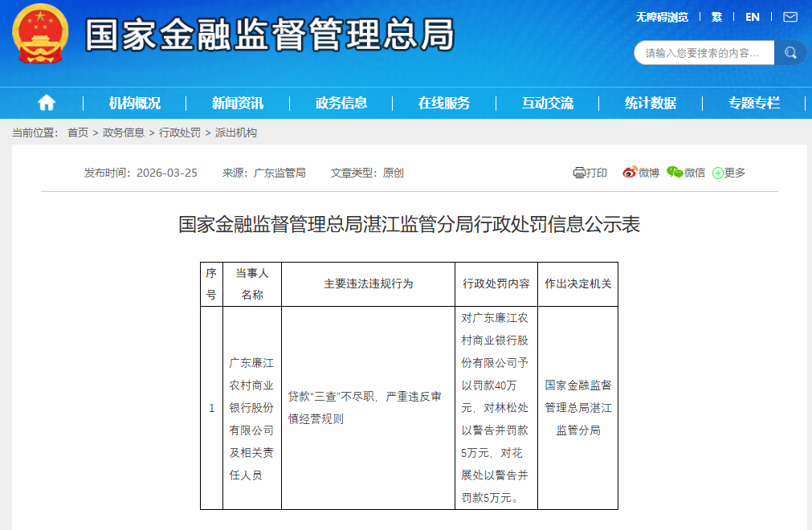Viewport: 812px width, 530px height.
Task: Open the 政务信息 menu
Action: [x=341, y=103]
